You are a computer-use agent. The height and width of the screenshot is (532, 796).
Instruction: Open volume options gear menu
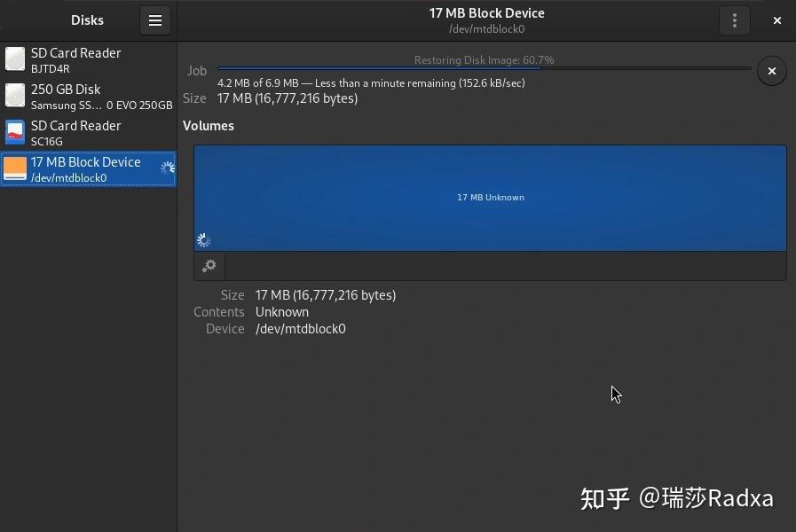(x=209, y=265)
